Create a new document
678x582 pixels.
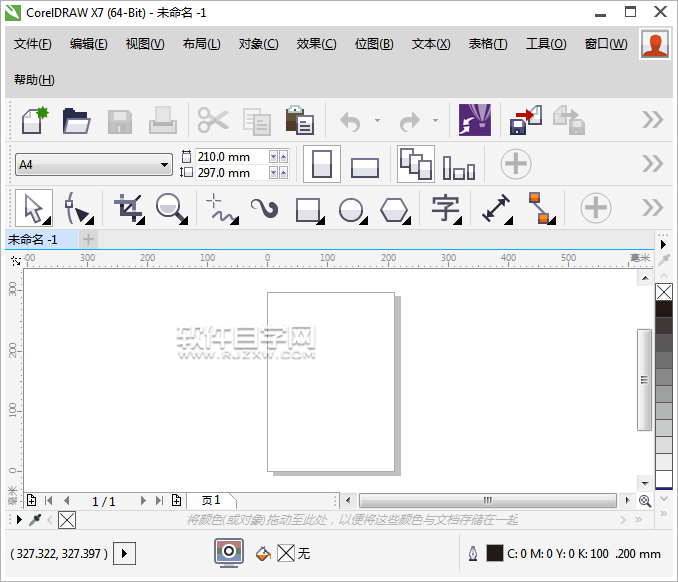pos(35,120)
